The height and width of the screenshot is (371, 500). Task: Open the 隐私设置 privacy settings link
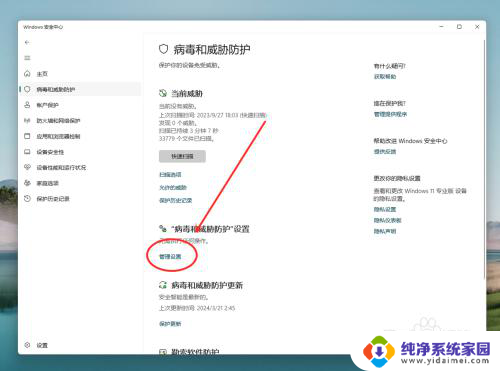point(385,209)
